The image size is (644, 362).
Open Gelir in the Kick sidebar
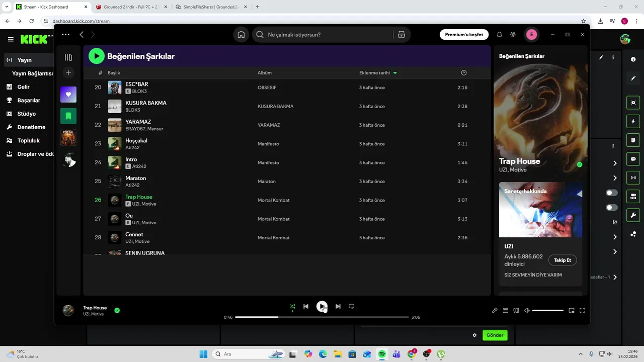pos(24,87)
